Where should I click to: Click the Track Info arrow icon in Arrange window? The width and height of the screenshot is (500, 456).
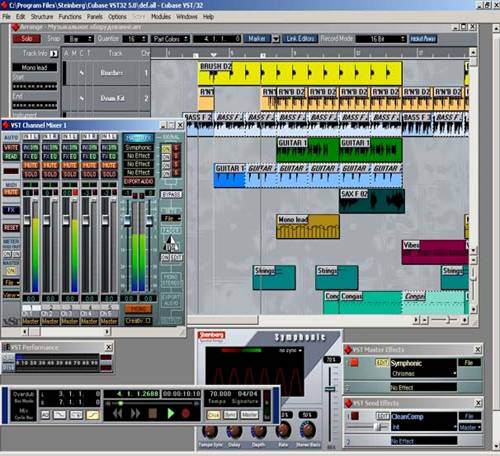54,53
